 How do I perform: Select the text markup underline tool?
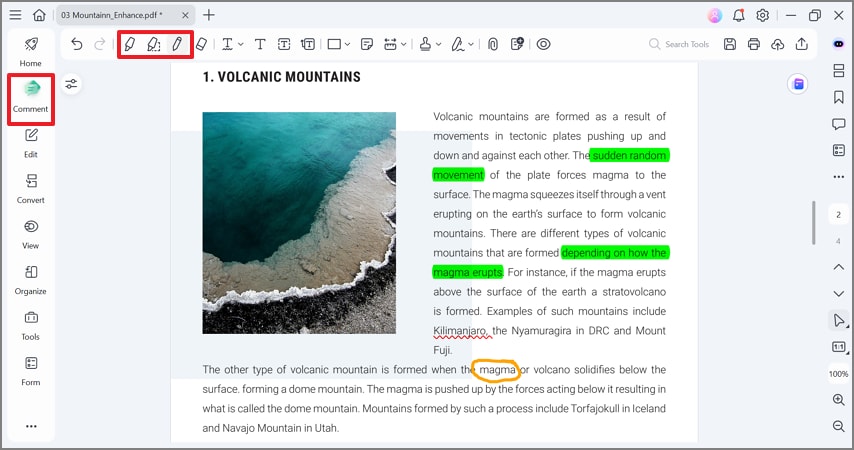(227, 44)
